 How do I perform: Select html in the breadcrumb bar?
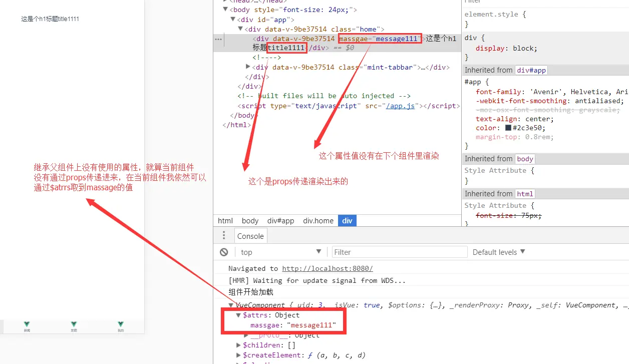[225, 221]
